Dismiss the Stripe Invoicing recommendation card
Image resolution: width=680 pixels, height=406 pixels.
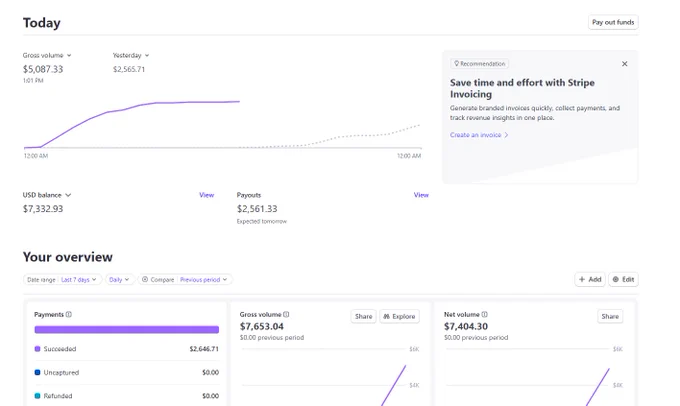click(624, 64)
